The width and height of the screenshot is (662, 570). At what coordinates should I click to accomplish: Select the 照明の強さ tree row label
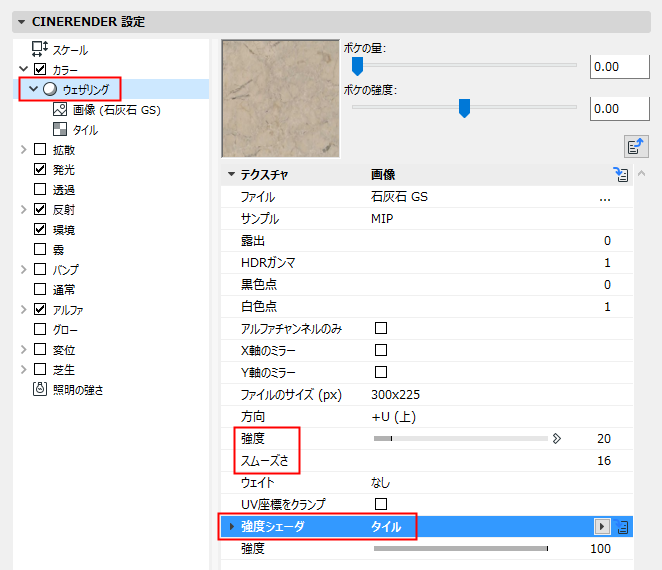(78, 389)
